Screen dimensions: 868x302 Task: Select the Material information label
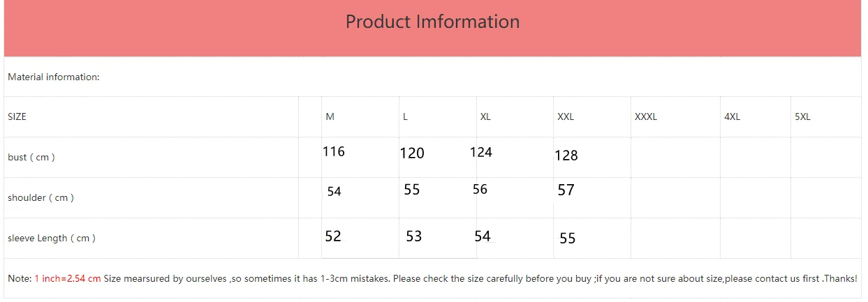54,77
